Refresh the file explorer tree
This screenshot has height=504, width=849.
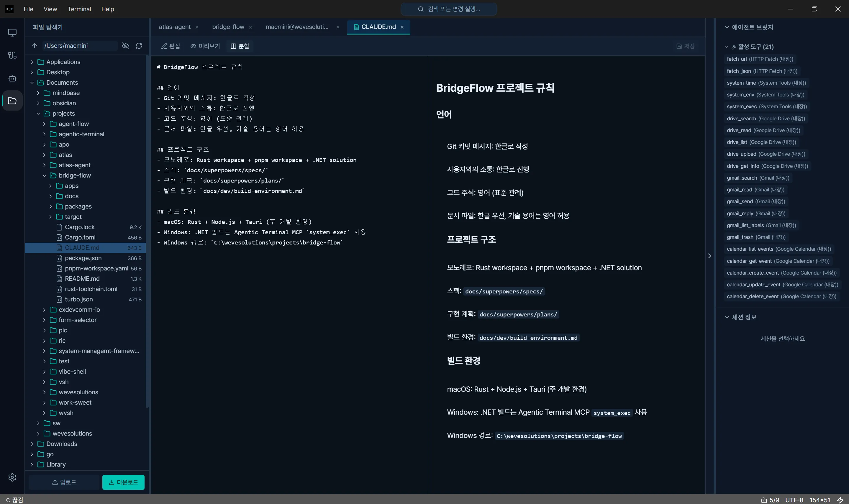(x=139, y=45)
